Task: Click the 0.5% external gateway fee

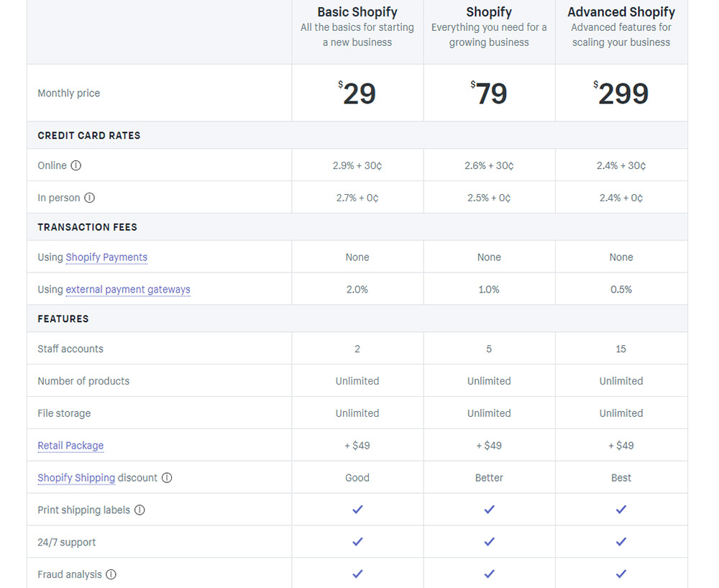Action: pyautogui.click(x=621, y=289)
